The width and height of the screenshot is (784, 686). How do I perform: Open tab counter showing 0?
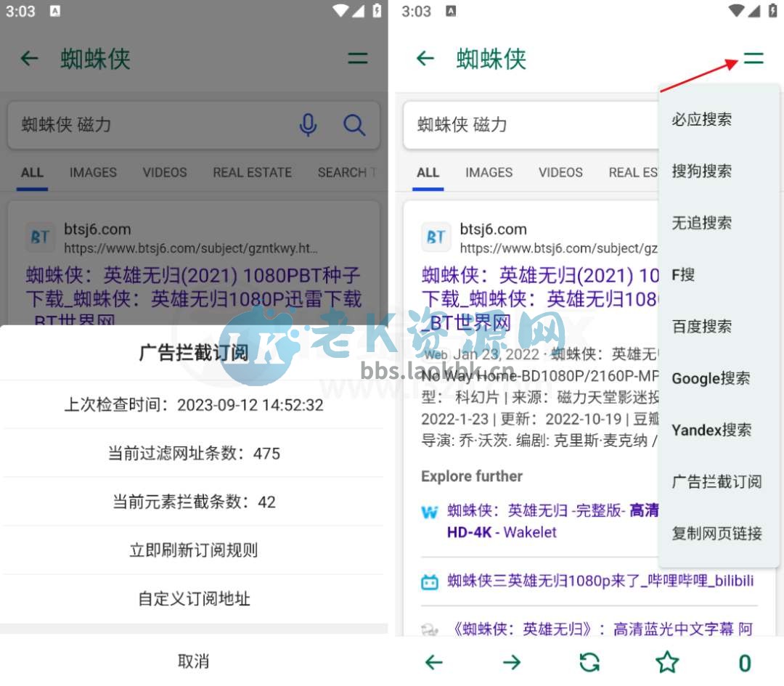pyautogui.click(x=745, y=663)
